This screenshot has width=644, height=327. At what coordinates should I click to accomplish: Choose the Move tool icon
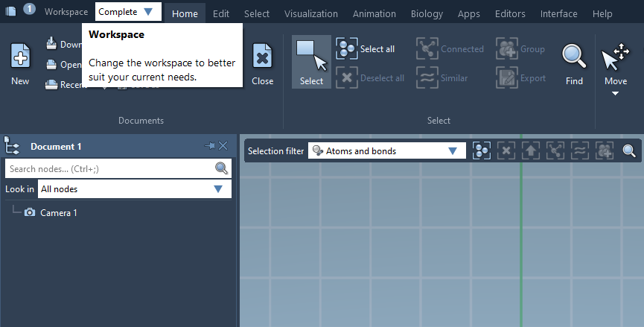click(x=615, y=58)
